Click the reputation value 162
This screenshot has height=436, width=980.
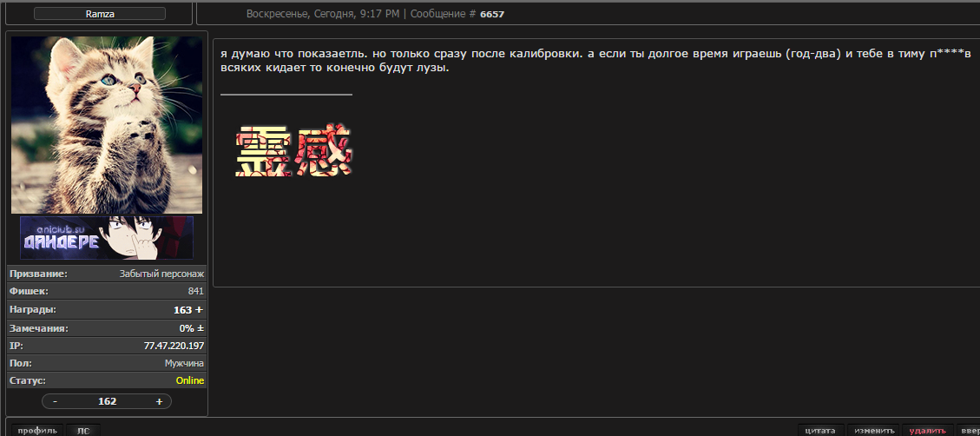coord(108,401)
